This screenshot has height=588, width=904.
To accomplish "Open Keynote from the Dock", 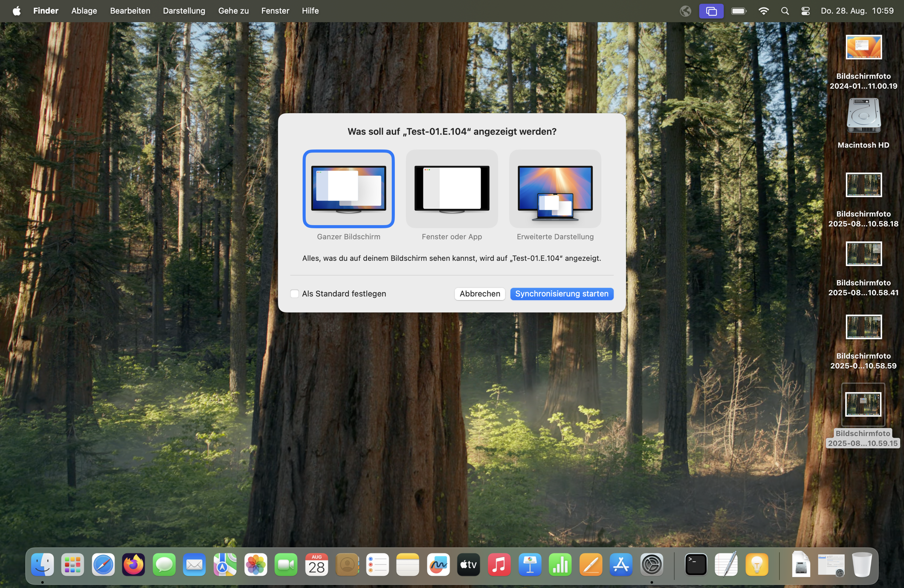I will (x=530, y=565).
